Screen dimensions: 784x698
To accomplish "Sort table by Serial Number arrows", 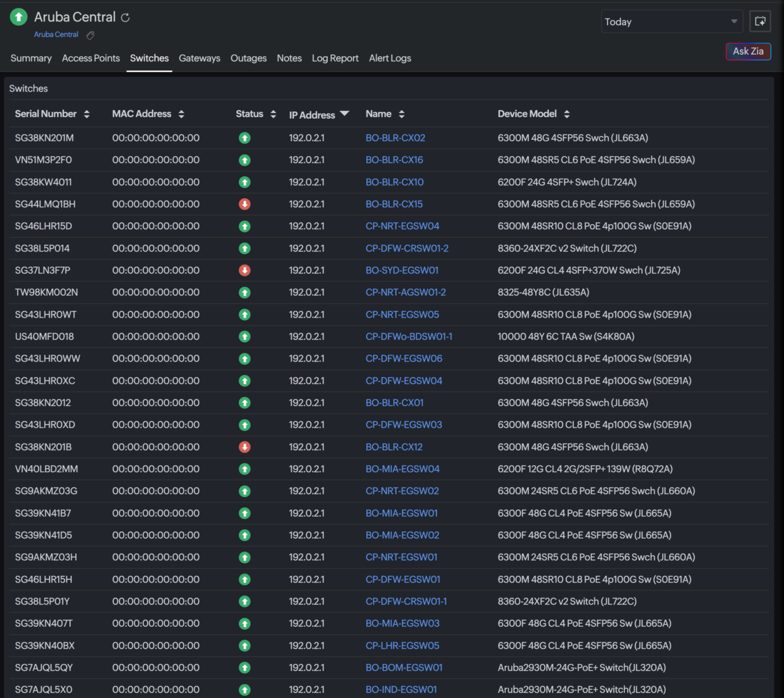I will click(x=87, y=114).
